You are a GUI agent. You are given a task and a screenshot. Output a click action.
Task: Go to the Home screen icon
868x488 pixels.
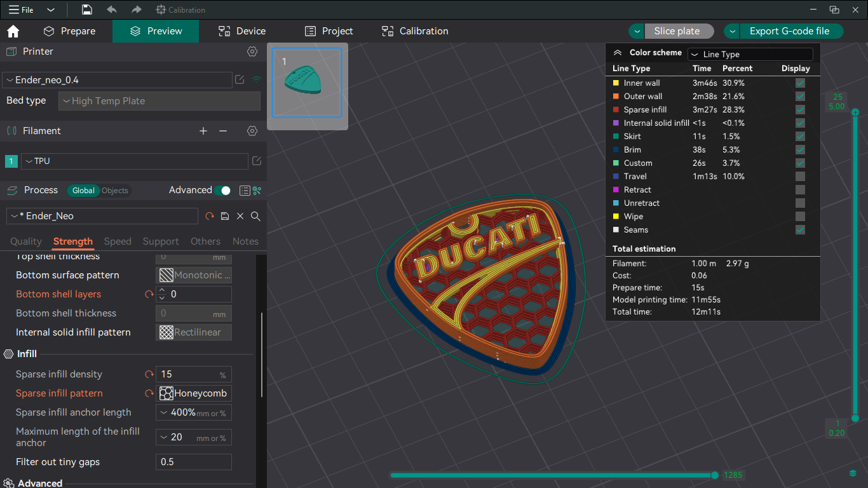pos(13,31)
